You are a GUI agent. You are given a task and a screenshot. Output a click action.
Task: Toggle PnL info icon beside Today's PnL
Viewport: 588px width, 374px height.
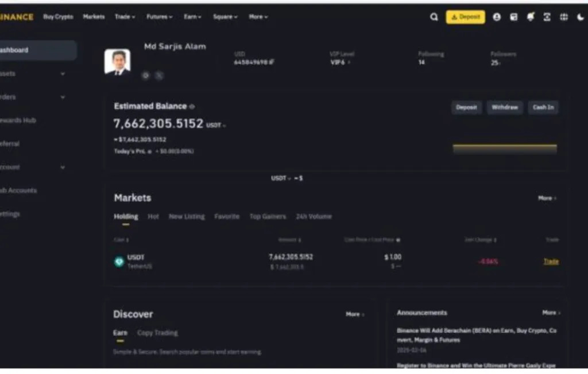[x=150, y=151]
